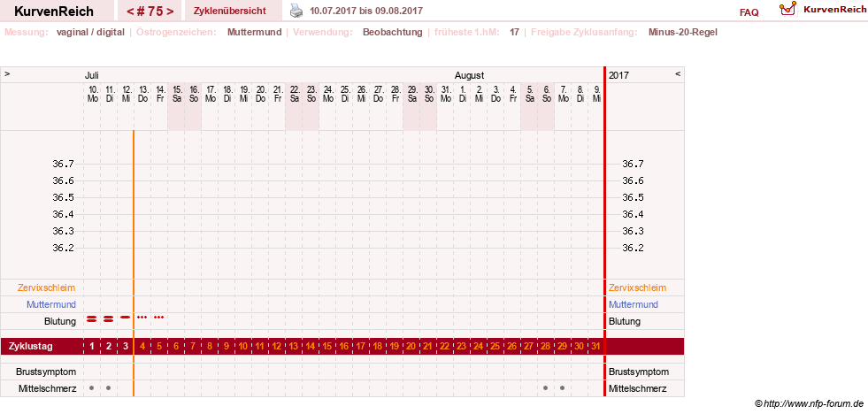Click the spotting dots on 13. Do
This screenshot has height=414, width=868.
pyautogui.click(x=142, y=318)
